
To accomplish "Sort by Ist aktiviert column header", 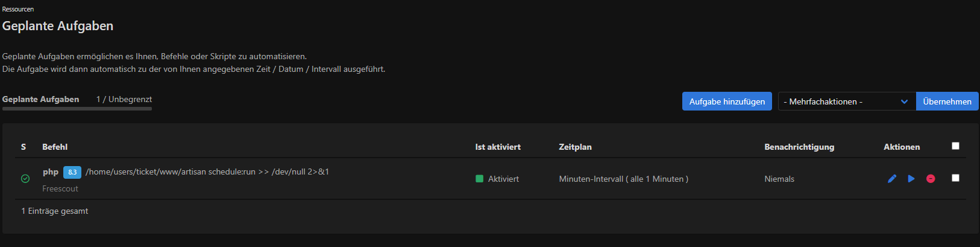I will 498,147.
